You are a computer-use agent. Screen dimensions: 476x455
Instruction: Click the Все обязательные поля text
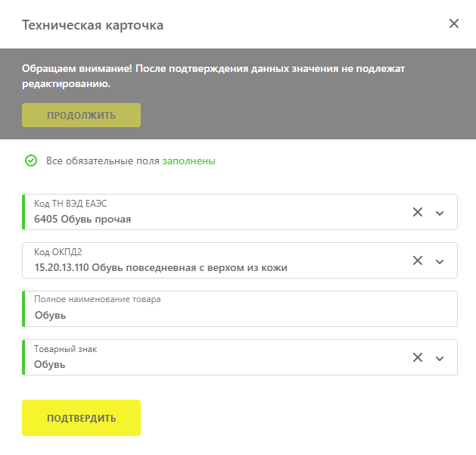pyautogui.click(x=102, y=160)
